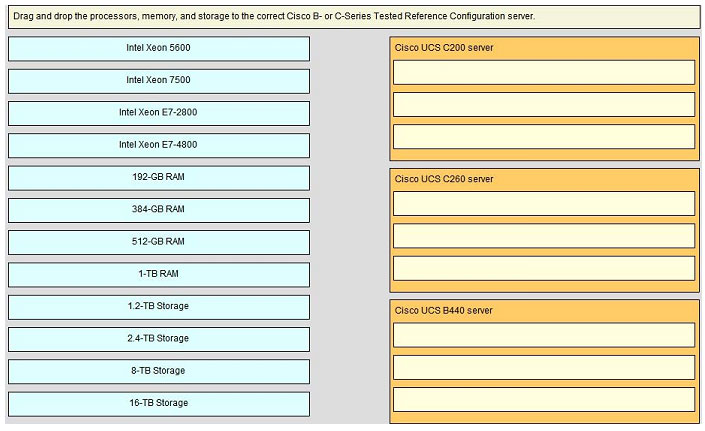Click second empty slot under Cisco UCS B440 server
Image resolution: width=705 pixels, height=431 pixels.
click(x=544, y=368)
